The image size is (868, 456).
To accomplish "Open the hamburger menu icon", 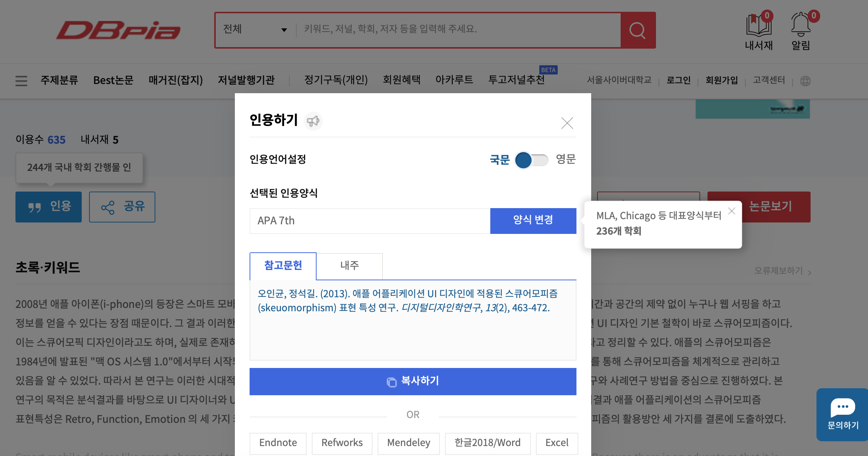I will (x=21, y=81).
